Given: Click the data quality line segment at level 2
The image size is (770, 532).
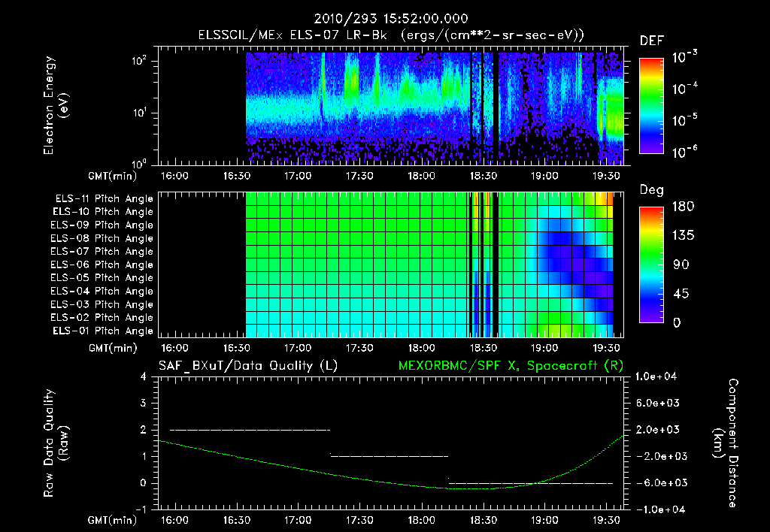Looking at the screenshot, I should [250, 430].
